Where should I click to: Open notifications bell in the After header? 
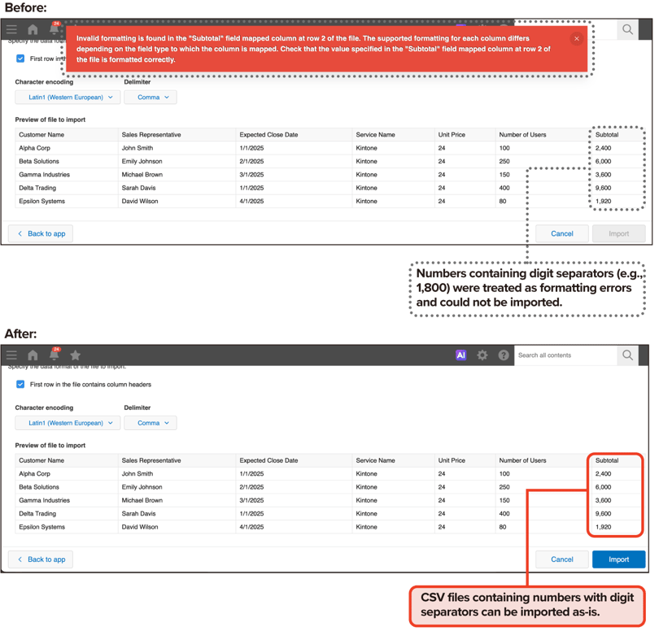(x=54, y=355)
